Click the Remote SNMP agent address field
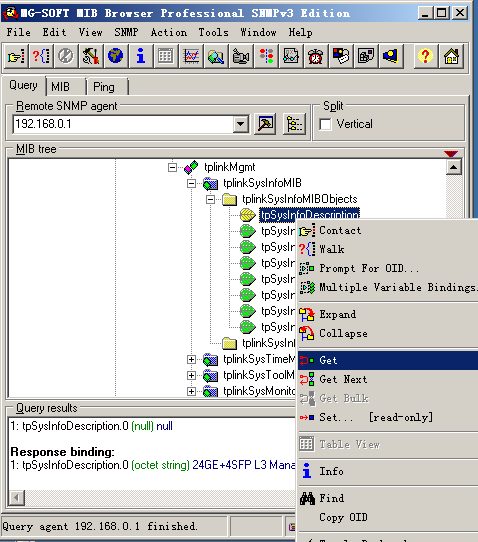Viewport: 478px width, 542px height. click(x=123, y=124)
